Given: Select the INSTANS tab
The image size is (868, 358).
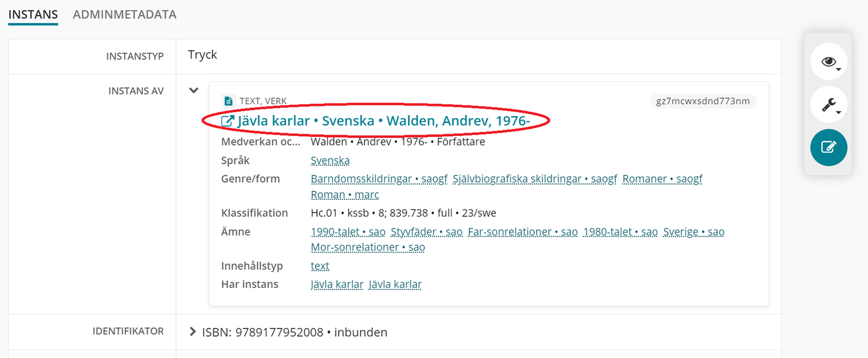Looking at the screenshot, I should tap(32, 14).
